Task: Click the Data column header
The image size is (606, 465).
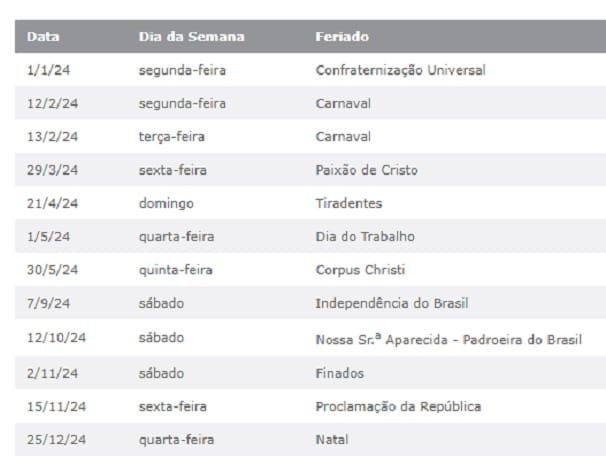Action: tap(43, 37)
